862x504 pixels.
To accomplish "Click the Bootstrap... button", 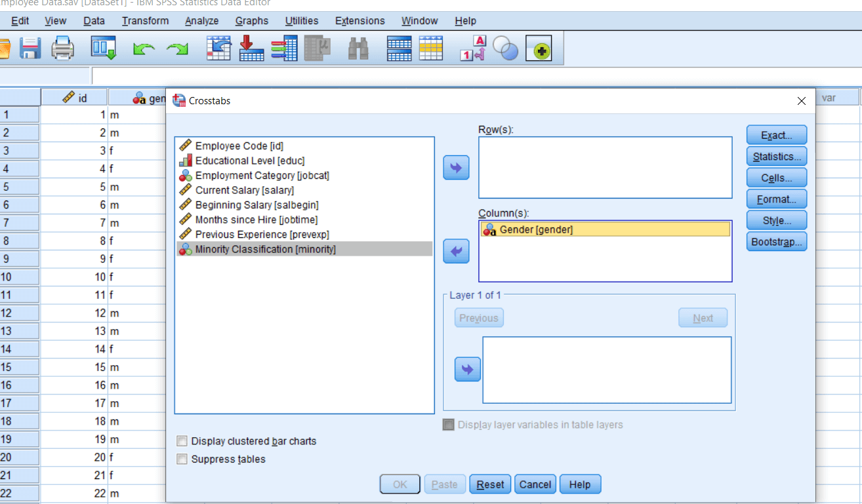I will point(777,242).
